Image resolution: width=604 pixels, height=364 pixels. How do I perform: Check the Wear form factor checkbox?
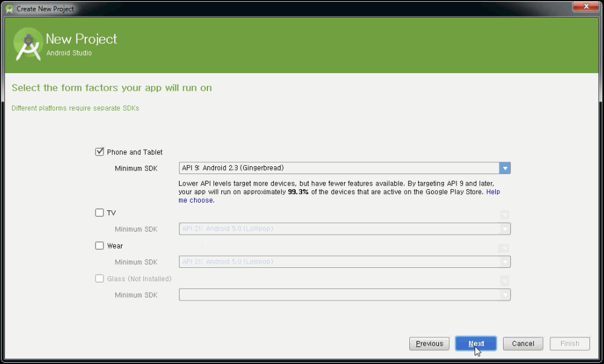tap(99, 246)
